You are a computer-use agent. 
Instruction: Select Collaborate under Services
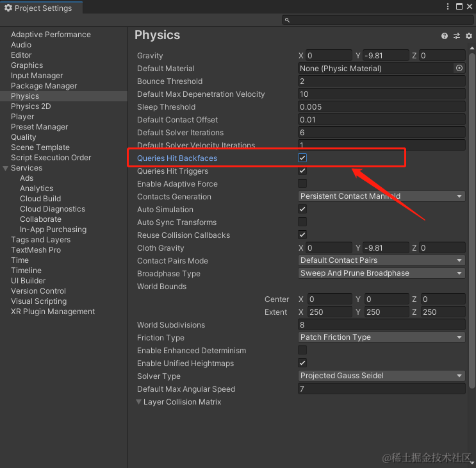40,219
